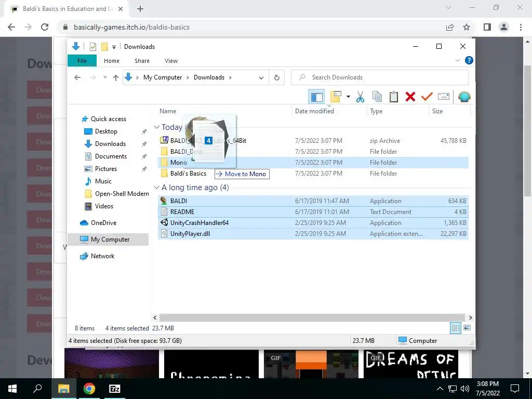Viewport: 532px width, 399px height.
Task: Open the File tab
Action: coord(82,61)
